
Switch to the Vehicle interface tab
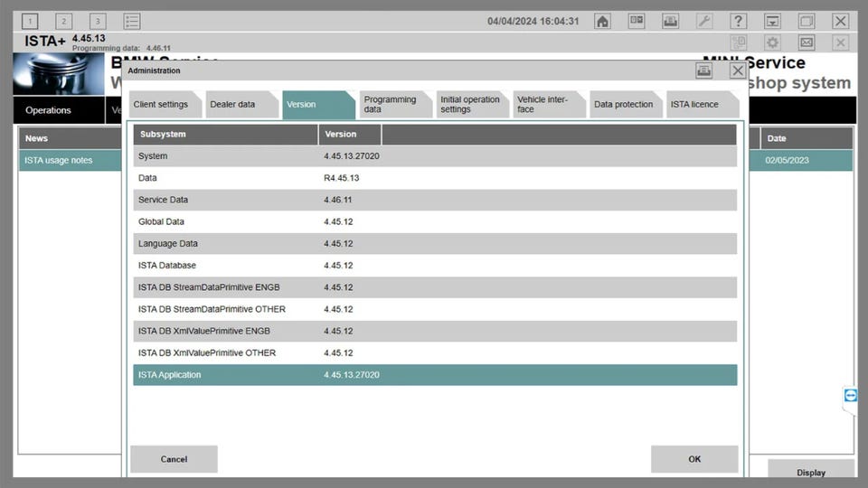point(549,105)
